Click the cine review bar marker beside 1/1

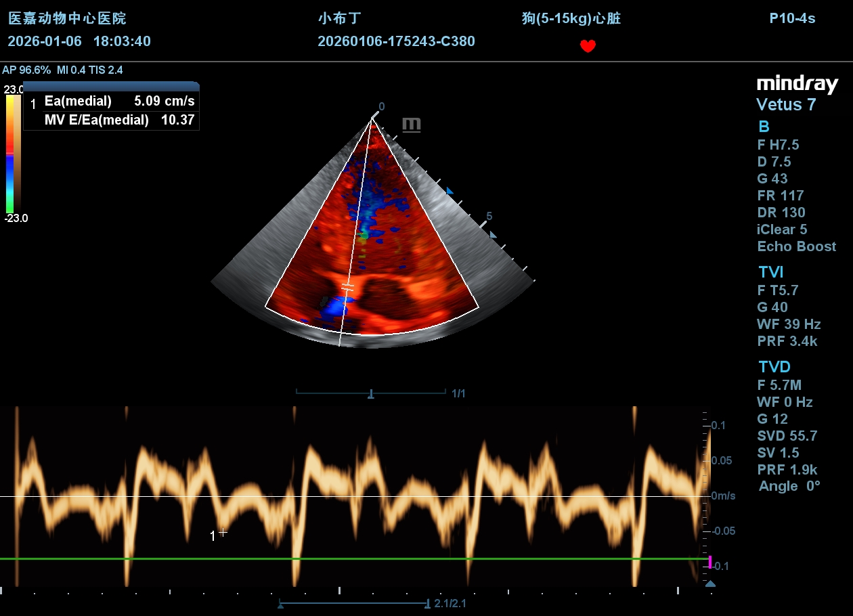click(371, 393)
